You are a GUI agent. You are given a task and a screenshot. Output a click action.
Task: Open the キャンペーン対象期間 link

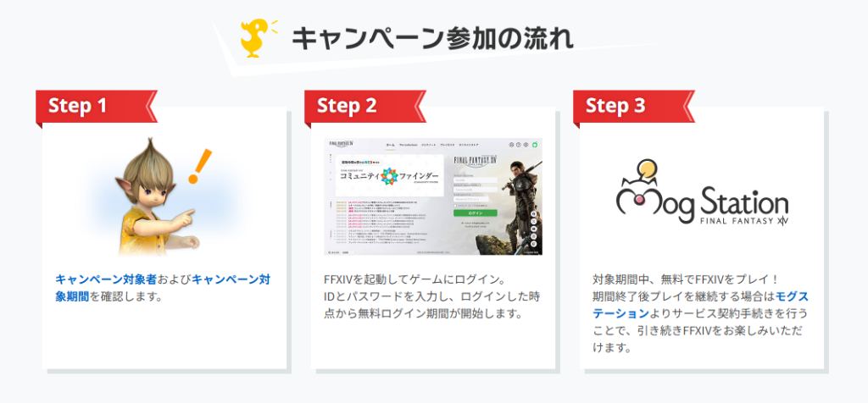coord(163,288)
